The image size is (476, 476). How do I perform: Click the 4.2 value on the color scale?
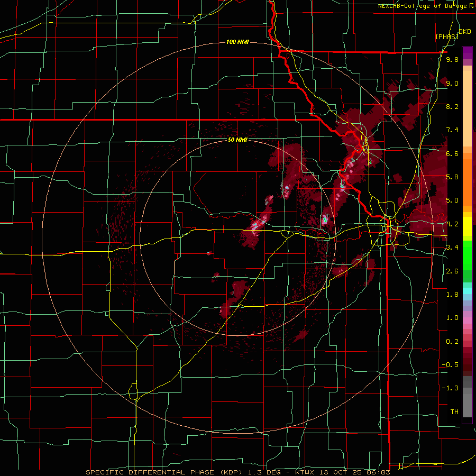[x=452, y=224]
